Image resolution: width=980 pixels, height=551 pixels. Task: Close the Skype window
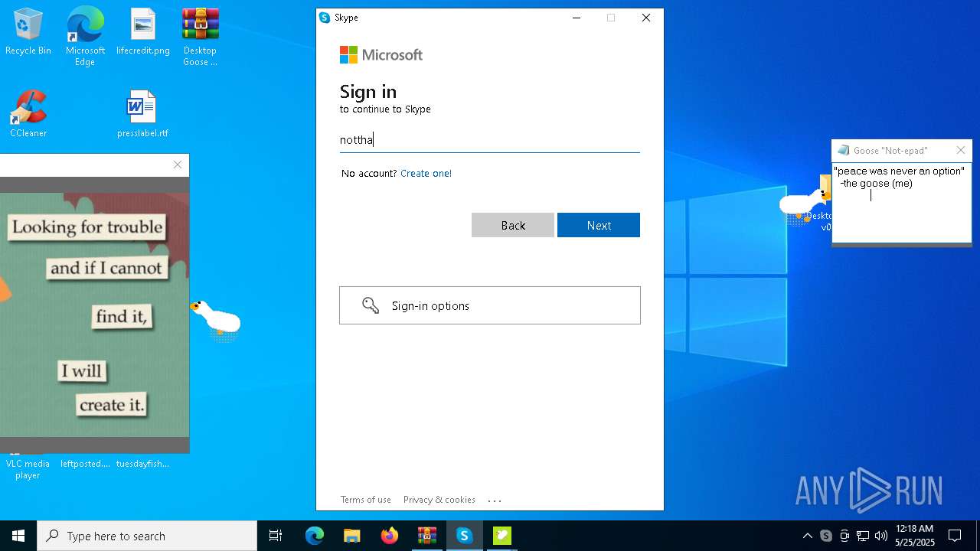pyautogui.click(x=646, y=18)
